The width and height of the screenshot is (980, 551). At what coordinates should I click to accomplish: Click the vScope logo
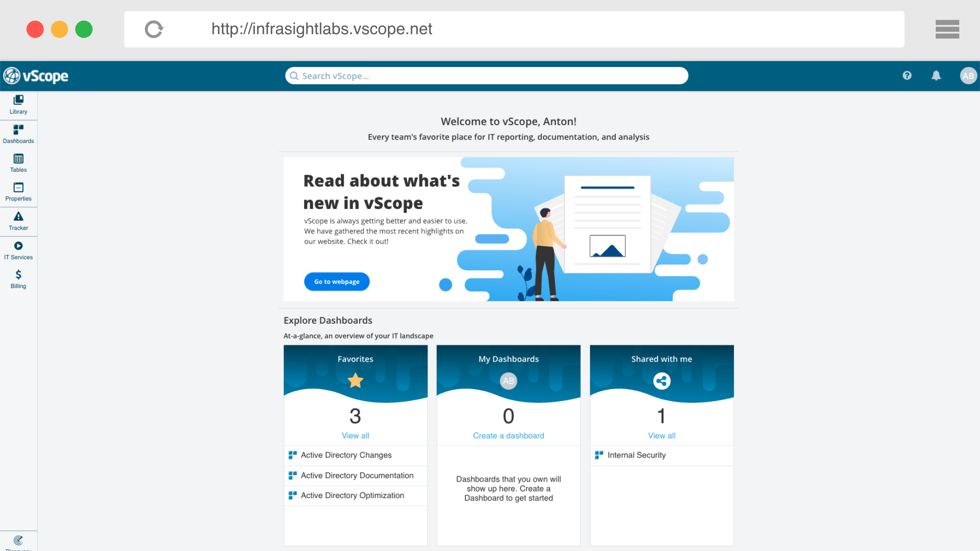[36, 76]
